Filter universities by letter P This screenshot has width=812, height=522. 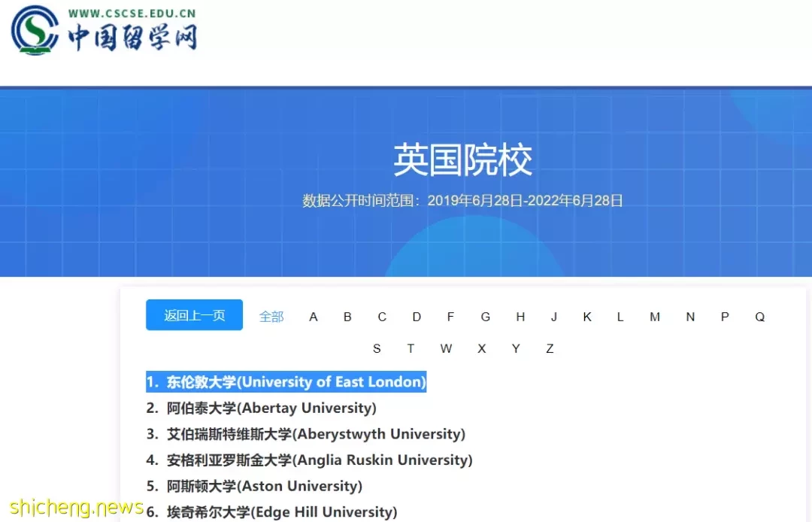pyautogui.click(x=725, y=317)
